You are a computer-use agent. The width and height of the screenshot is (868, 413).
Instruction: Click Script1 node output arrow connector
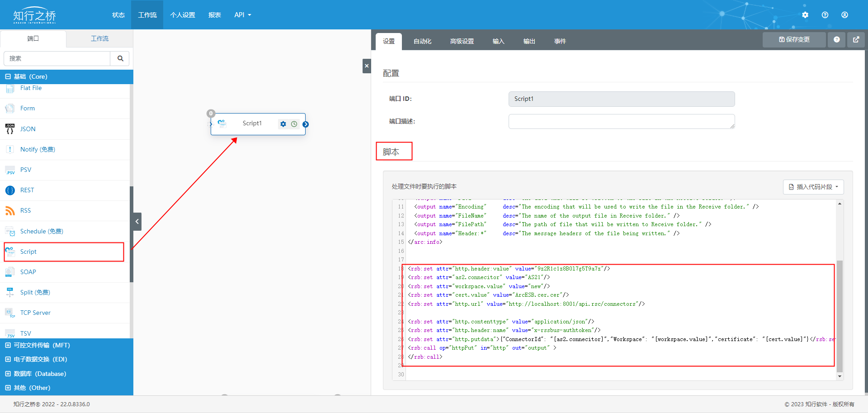point(306,124)
